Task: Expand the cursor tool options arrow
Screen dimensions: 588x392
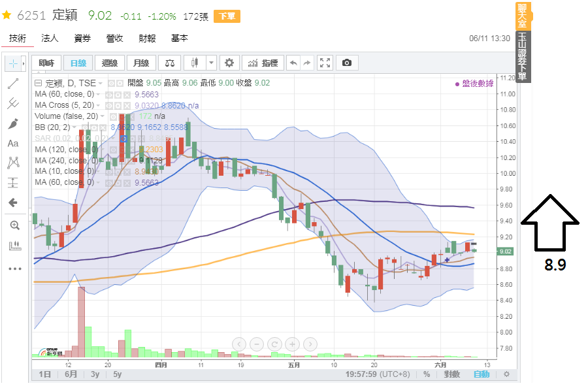Action: click(x=24, y=64)
